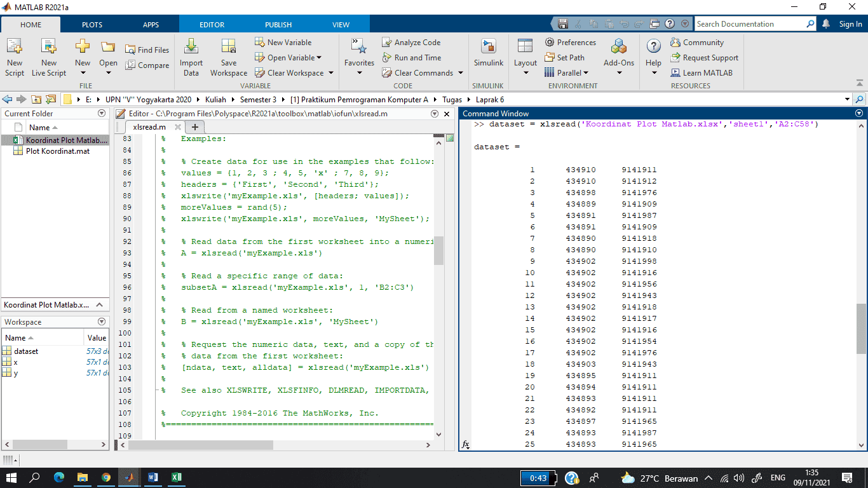868x488 pixels.
Task: Open the Find Files tool
Action: point(147,50)
